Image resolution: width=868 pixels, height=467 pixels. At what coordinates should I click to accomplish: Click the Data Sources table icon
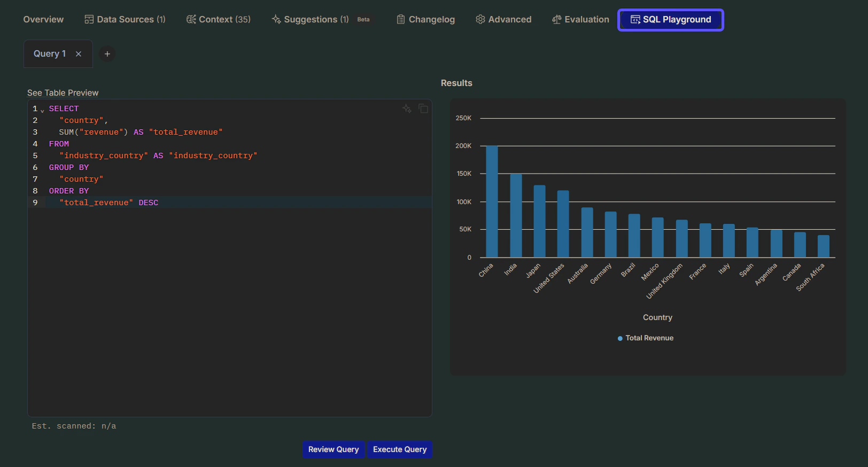tap(89, 19)
